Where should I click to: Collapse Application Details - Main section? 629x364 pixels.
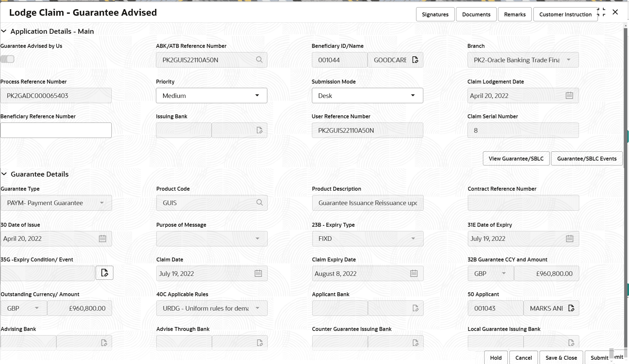(4, 31)
